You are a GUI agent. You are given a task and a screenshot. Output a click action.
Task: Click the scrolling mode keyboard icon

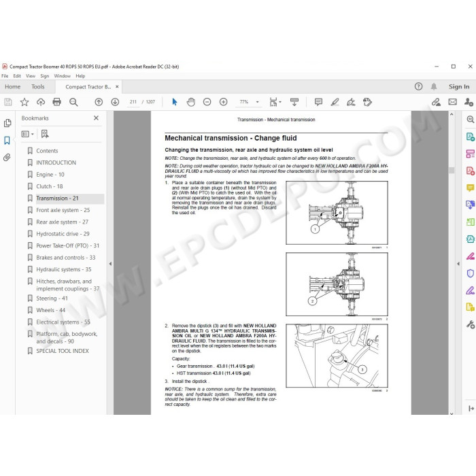(x=294, y=102)
